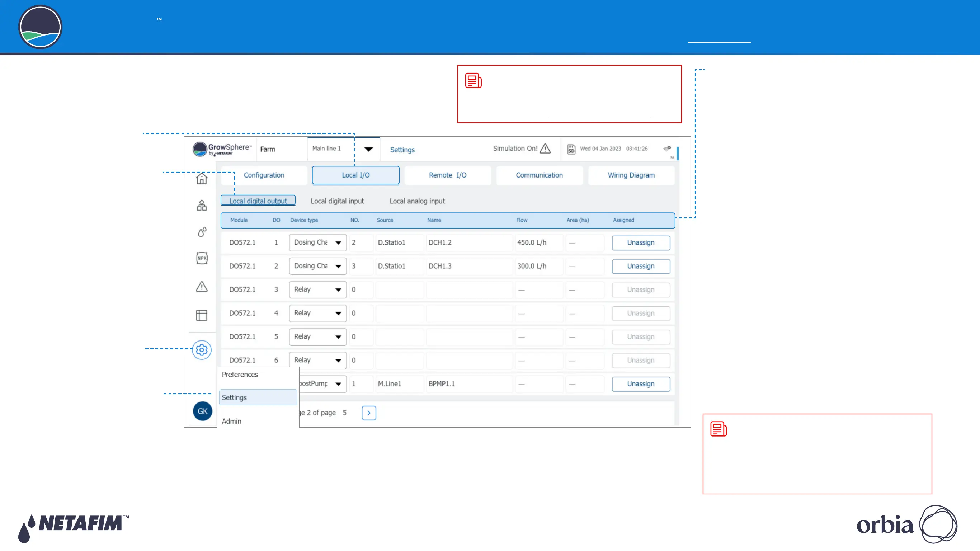Open the water drops irrigation icon
The height and width of the screenshot is (551, 980).
pos(202,232)
